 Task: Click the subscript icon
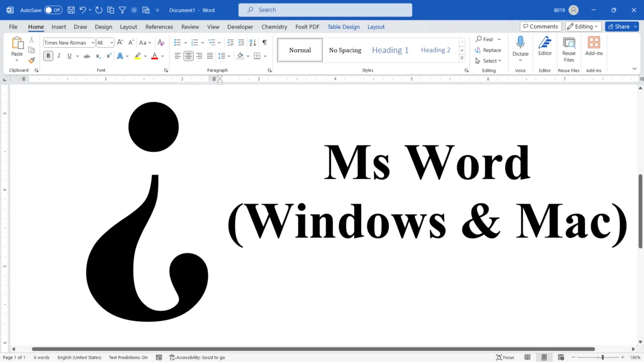(x=98, y=56)
